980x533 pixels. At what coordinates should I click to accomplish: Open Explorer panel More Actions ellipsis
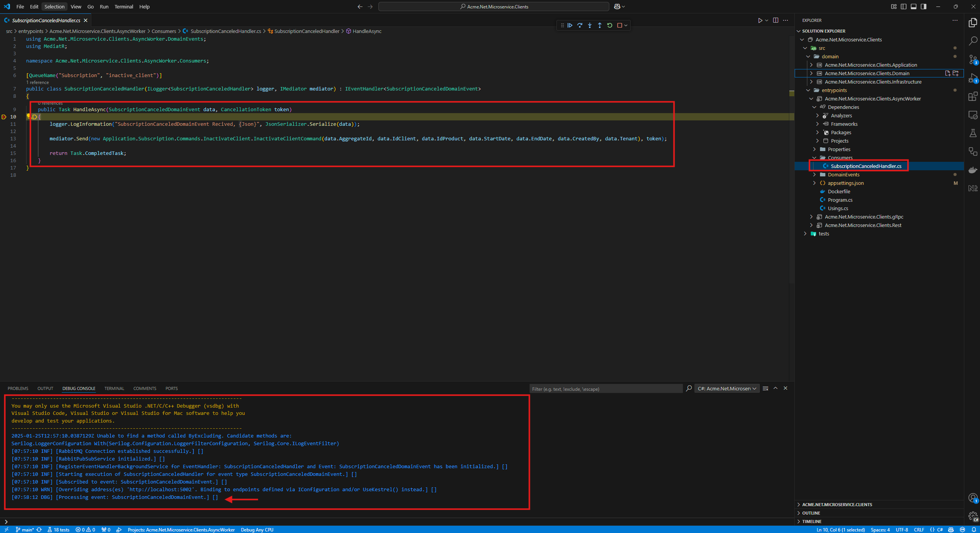[x=955, y=20]
